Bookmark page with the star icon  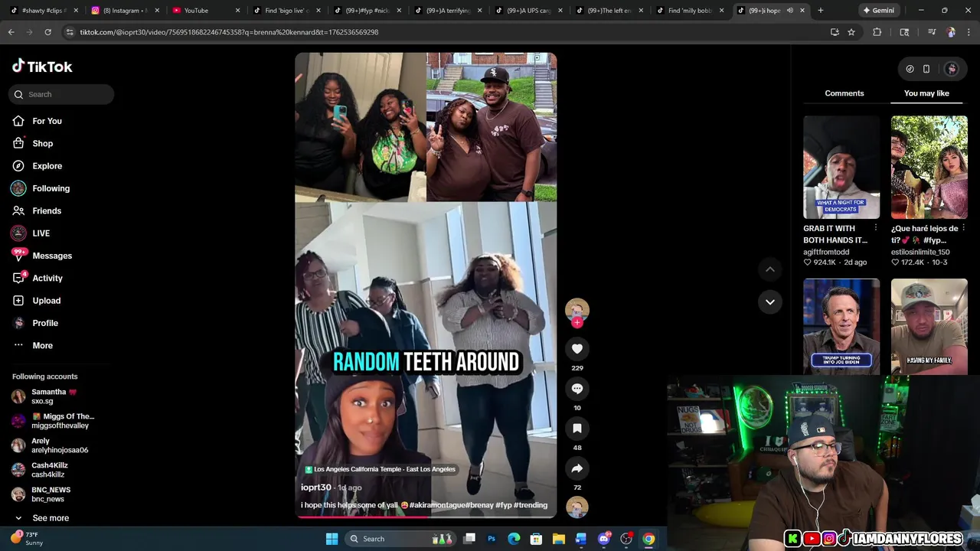[851, 32]
